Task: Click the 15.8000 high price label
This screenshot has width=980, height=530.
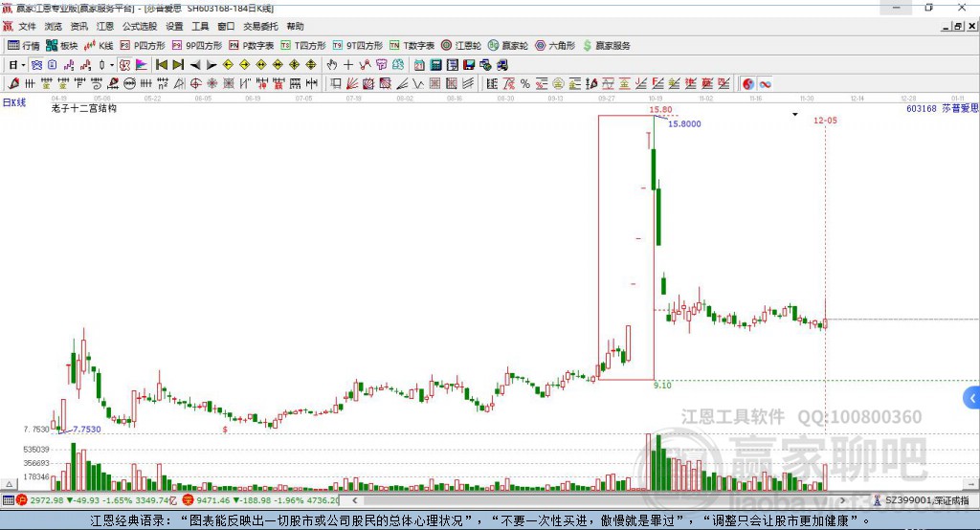Action: (684, 123)
